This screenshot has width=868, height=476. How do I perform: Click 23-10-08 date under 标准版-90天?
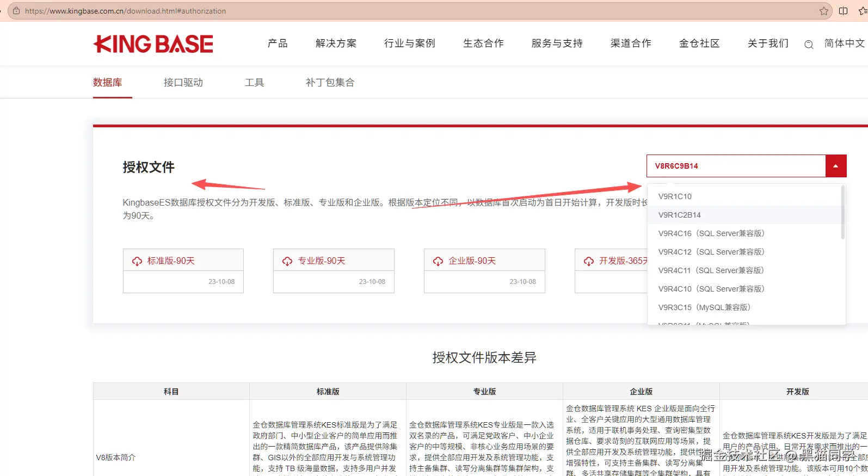221,282
